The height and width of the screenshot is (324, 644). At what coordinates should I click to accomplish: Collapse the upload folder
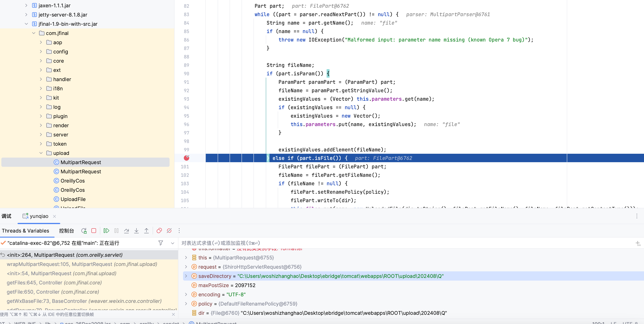point(41,153)
